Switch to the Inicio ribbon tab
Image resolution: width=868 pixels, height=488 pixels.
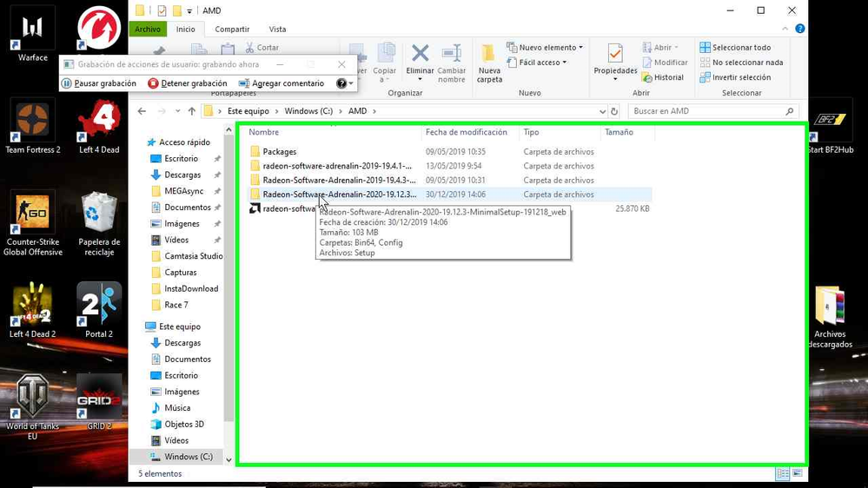tap(185, 30)
